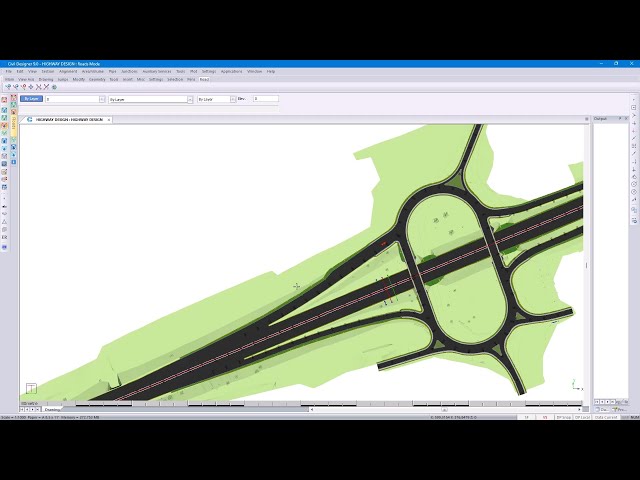Click the gear icon in Road toolbar
The height and width of the screenshot is (480, 640).
tap(54, 87)
